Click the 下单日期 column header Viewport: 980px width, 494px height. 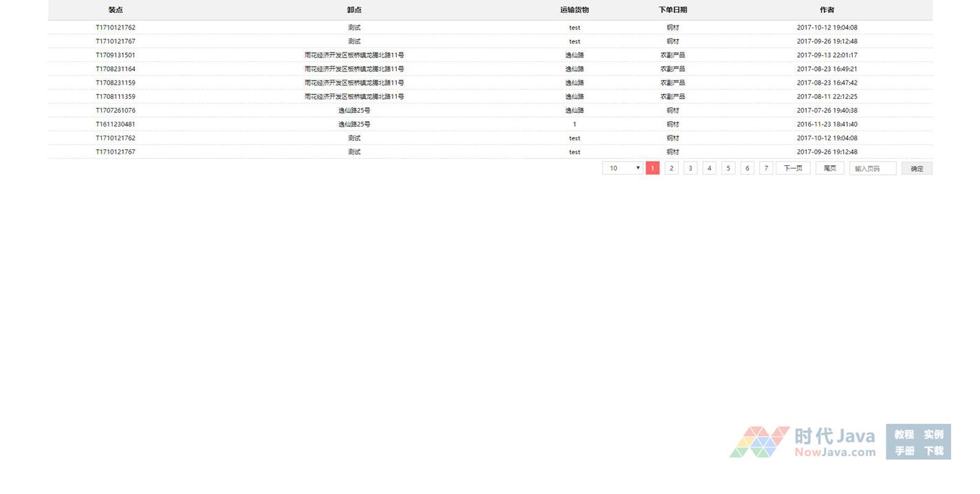coord(673,10)
